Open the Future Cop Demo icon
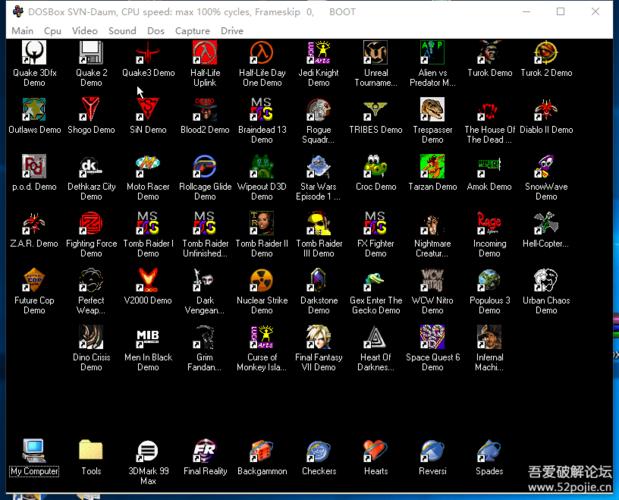The height and width of the screenshot is (500, 619). point(34,280)
